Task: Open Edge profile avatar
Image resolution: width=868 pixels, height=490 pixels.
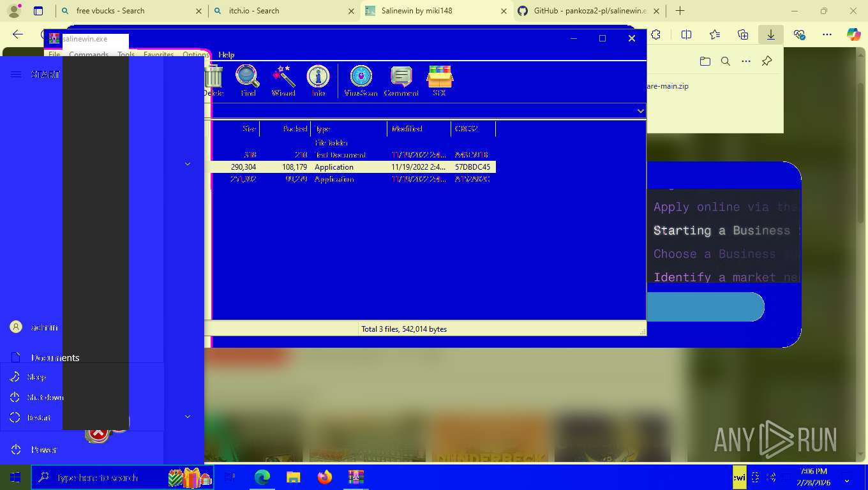Action: (13, 11)
